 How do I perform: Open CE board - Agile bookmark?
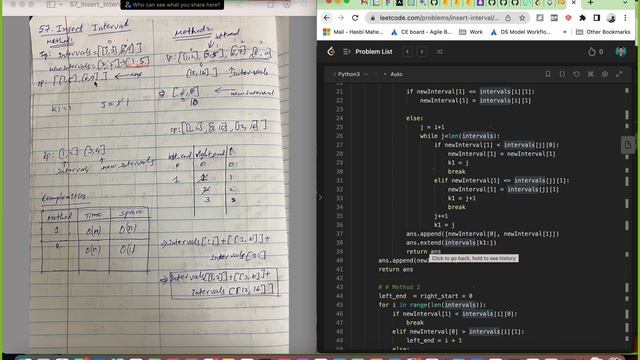click(x=421, y=32)
